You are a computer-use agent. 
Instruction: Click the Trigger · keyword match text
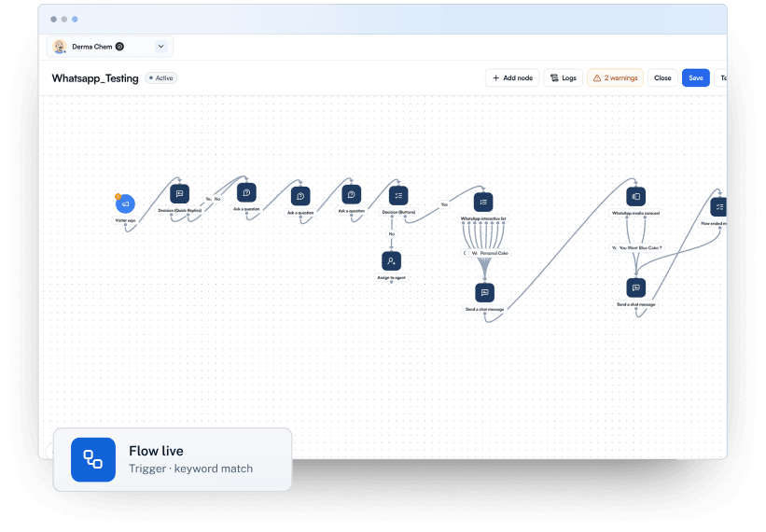click(191, 469)
